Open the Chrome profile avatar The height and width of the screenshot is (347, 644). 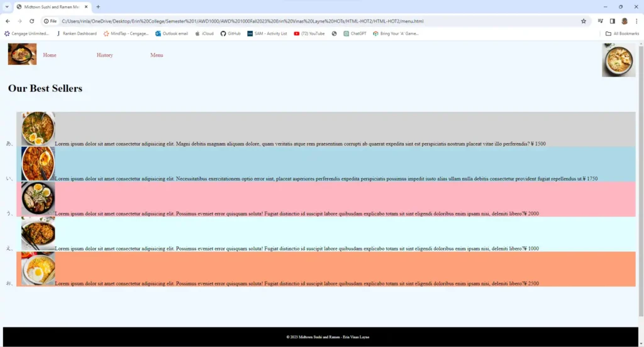[625, 21]
